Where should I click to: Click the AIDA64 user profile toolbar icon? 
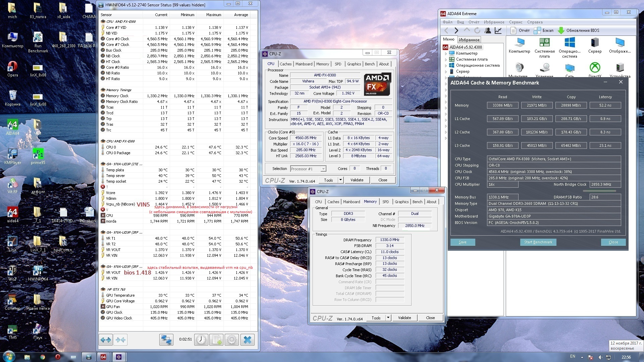point(488,31)
